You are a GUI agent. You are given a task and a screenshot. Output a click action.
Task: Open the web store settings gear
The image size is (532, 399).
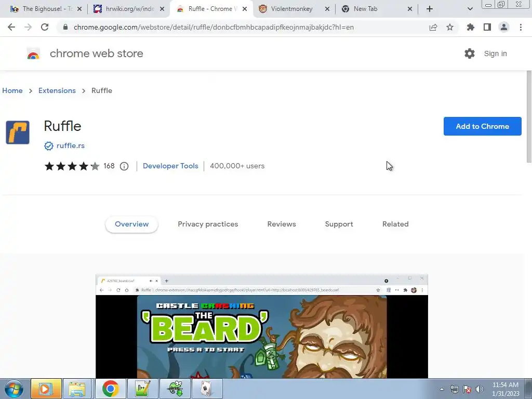click(x=470, y=54)
